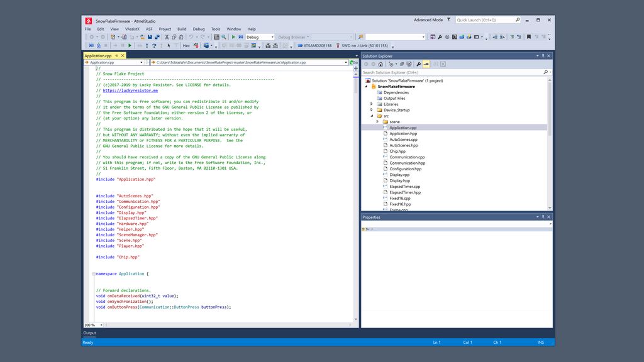
Task: Click the Save All toolbar icon
Action: (x=157, y=37)
